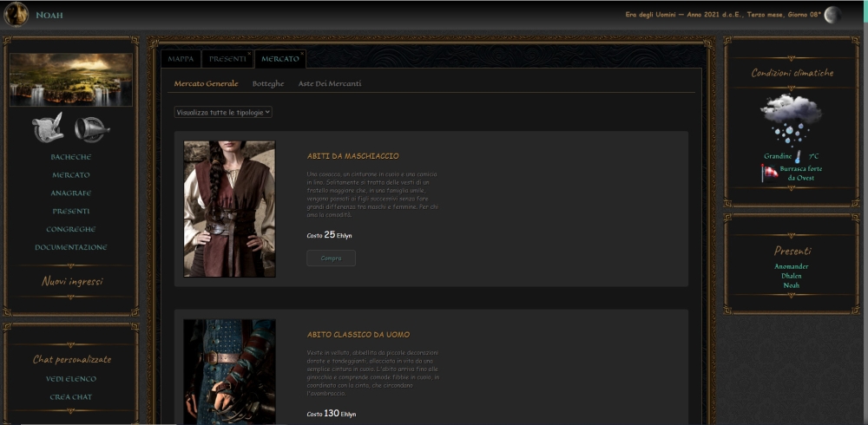Close the Mercato tab with its x
The width and height of the screenshot is (868, 425).
(x=302, y=54)
